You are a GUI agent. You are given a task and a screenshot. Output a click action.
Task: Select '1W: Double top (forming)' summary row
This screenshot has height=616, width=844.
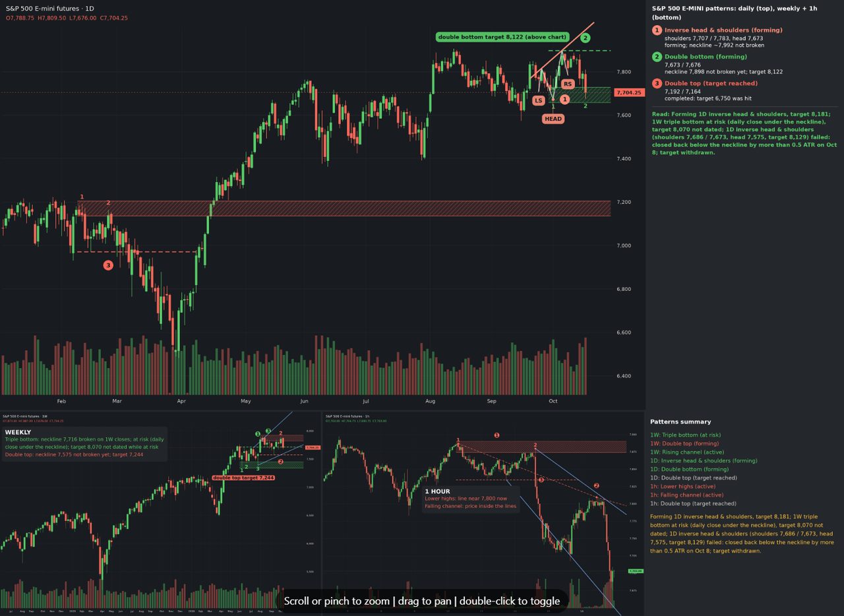point(684,444)
